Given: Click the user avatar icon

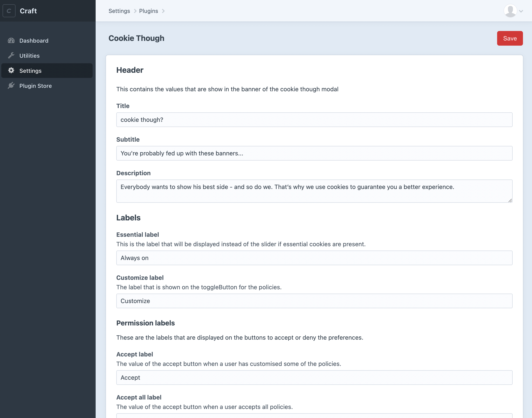Looking at the screenshot, I should (510, 11).
